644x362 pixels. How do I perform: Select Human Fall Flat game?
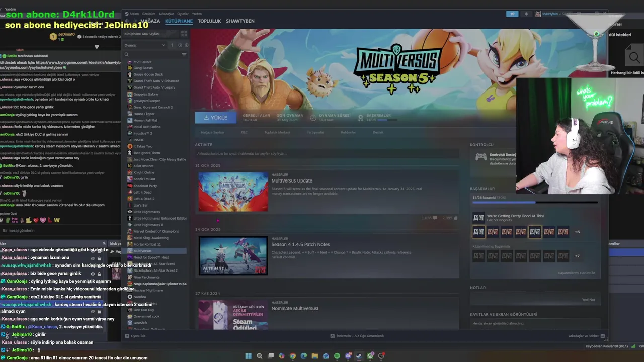click(x=145, y=120)
